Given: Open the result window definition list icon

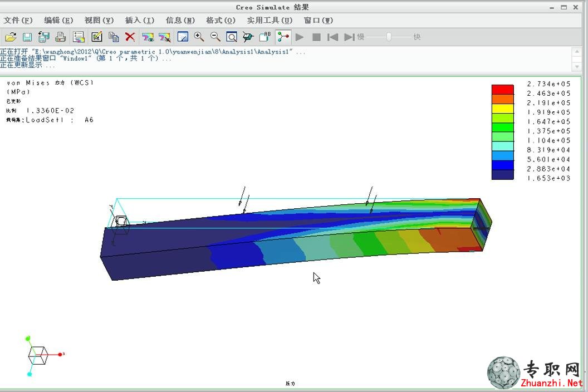Looking at the screenshot, I should (79, 37).
